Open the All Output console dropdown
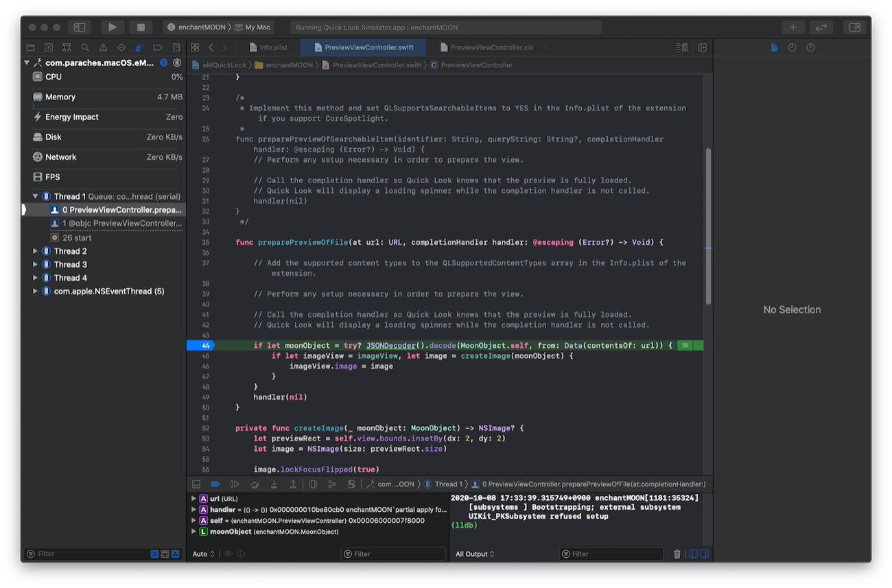 [x=475, y=554]
